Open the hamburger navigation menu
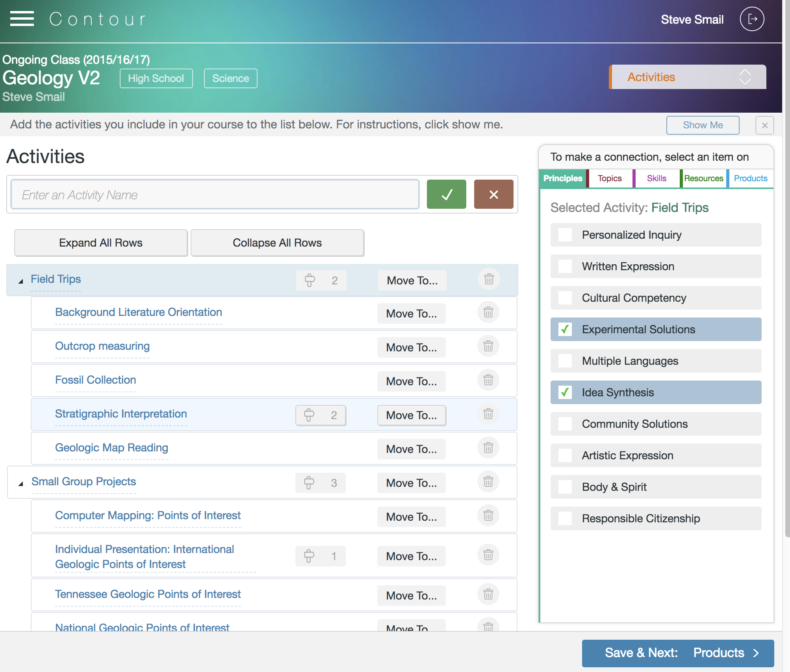This screenshot has height=672, width=790. [22, 19]
